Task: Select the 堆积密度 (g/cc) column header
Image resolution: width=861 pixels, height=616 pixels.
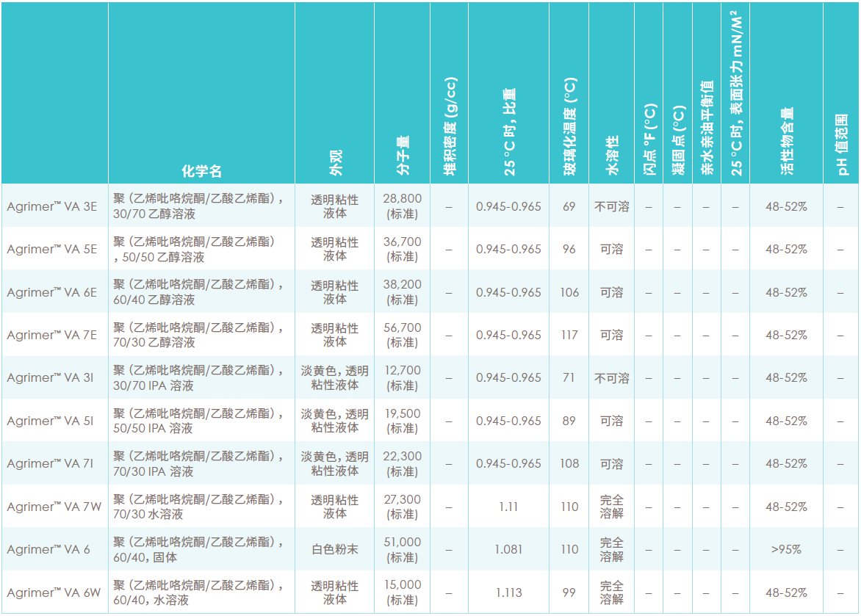Action: pos(450,126)
